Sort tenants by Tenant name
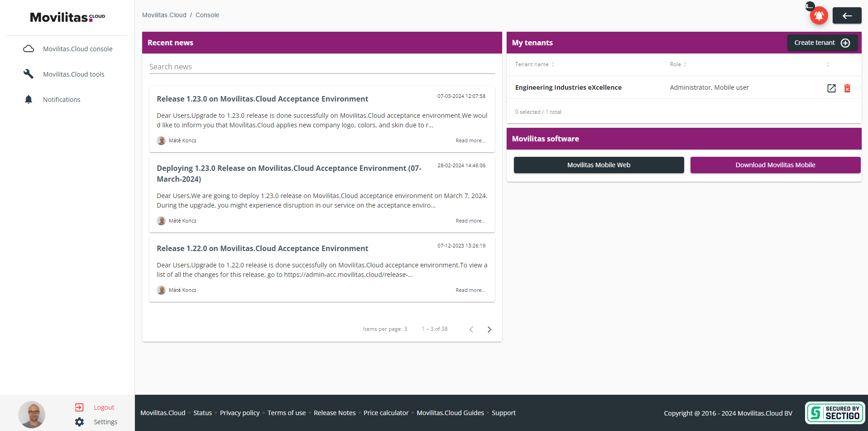This screenshot has height=431, width=868. click(x=534, y=64)
